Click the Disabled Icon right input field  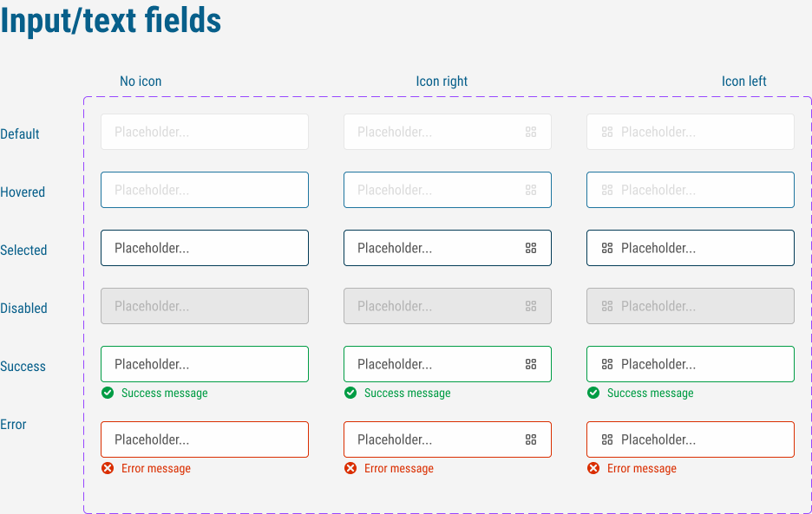click(448, 306)
